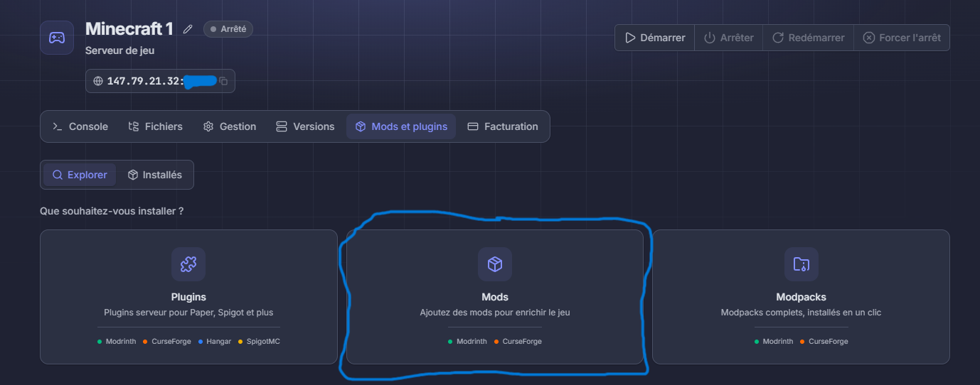Click the Serveur de jeu subtitle
The height and width of the screenshot is (385, 980).
(119, 51)
